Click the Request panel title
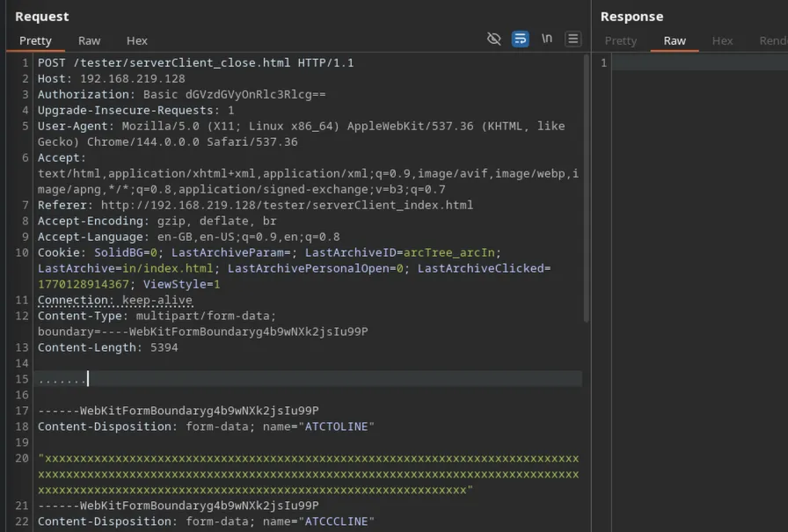 coord(41,17)
